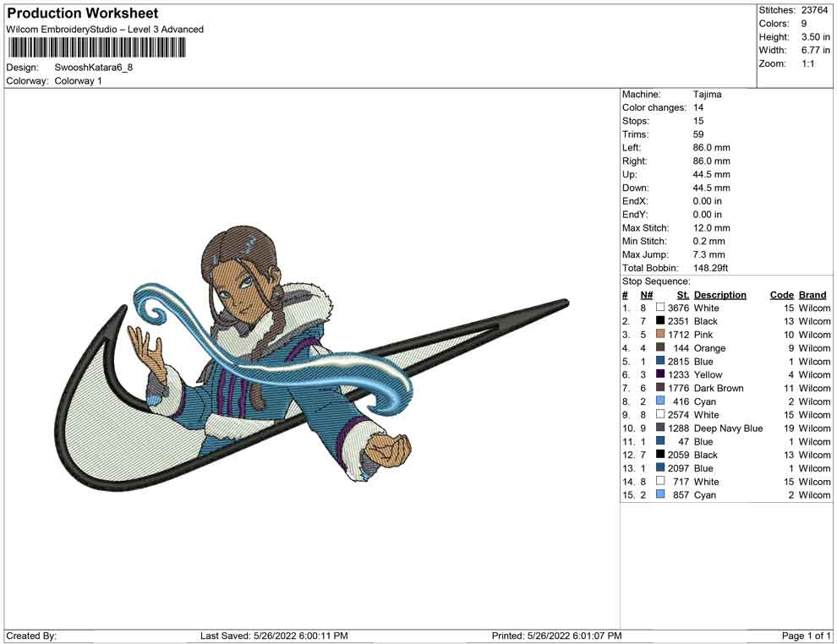837x644 pixels.
Task: Click the cyan swatch for stop 8 (416)
Action: pos(660,401)
